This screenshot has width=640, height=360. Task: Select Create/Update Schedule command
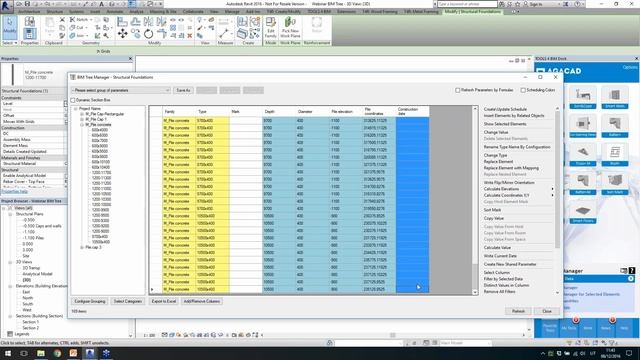505,109
